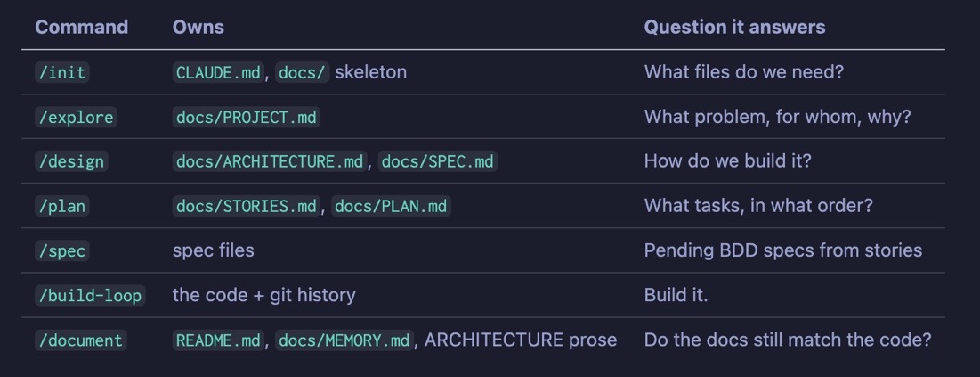The image size is (980, 377).
Task: Click the /design command tag
Action: (71, 161)
